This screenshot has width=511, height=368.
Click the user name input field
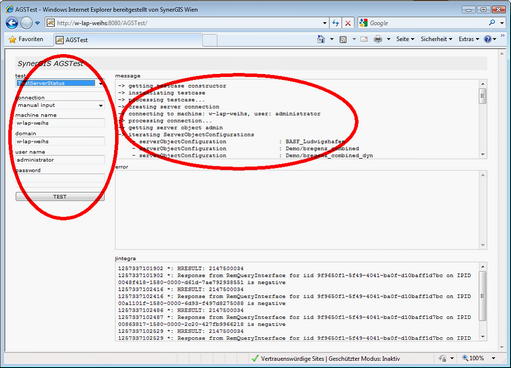point(60,160)
